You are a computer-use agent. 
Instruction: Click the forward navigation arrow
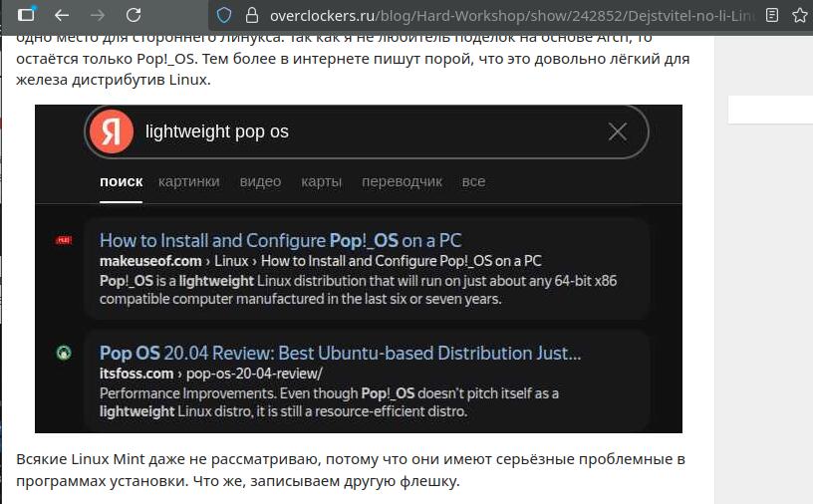click(x=97, y=15)
